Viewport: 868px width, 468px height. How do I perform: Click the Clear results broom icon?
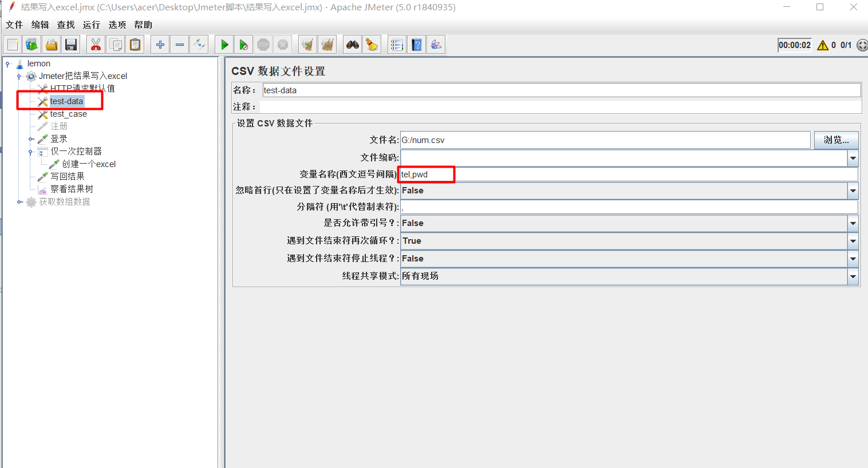[x=307, y=45]
